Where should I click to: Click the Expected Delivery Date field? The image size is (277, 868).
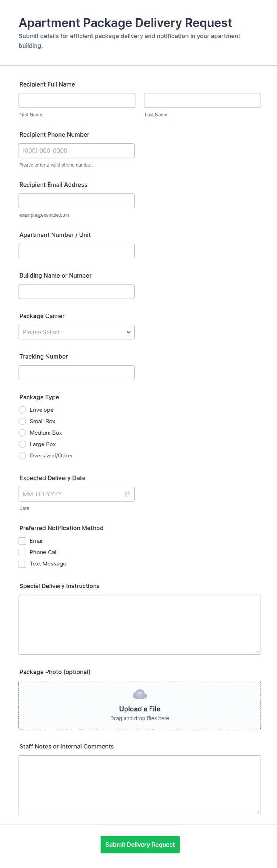(x=71, y=494)
